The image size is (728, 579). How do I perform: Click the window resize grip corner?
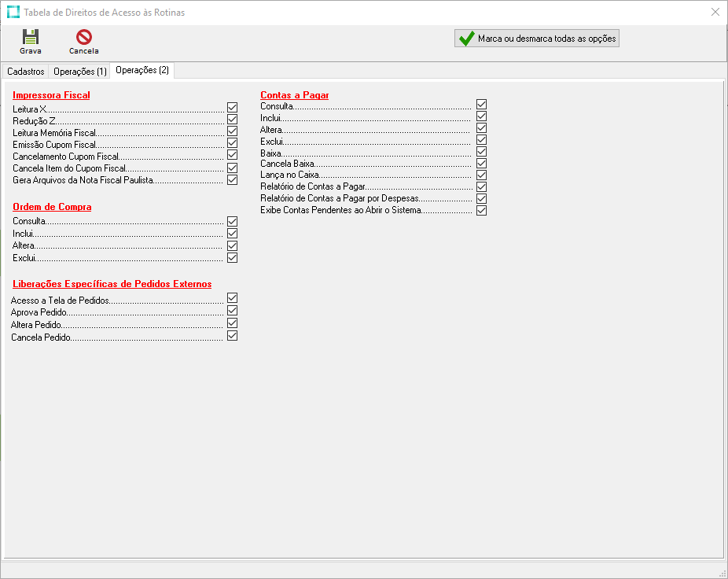coord(722,573)
